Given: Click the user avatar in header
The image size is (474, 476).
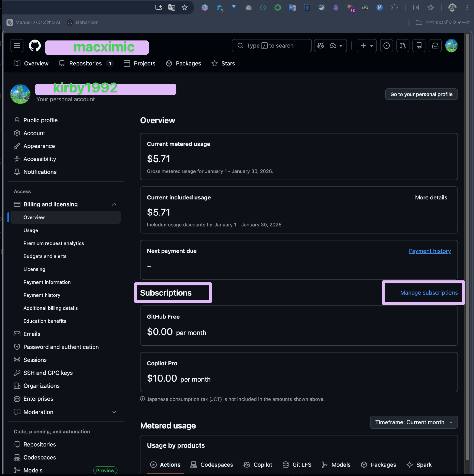Looking at the screenshot, I should click(451, 46).
